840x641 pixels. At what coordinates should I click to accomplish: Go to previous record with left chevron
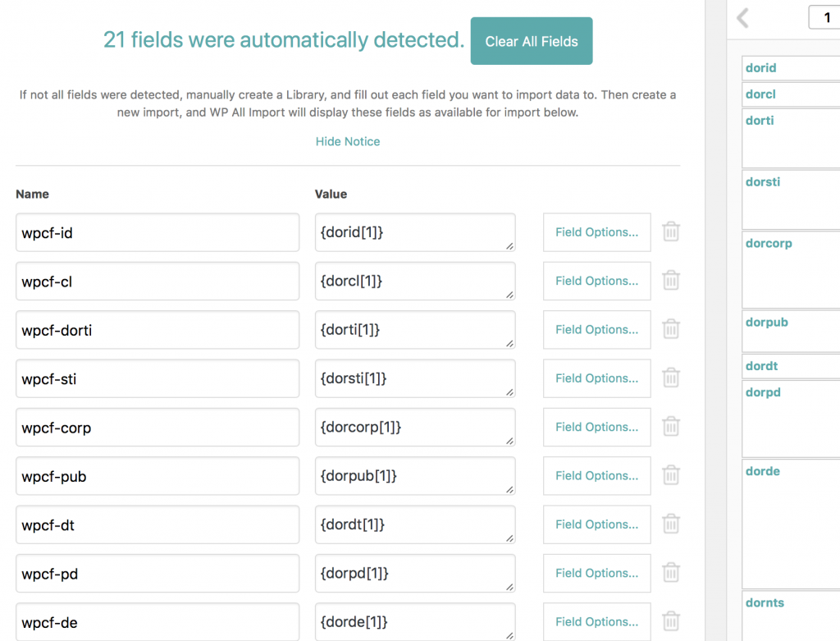pyautogui.click(x=742, y=18)
